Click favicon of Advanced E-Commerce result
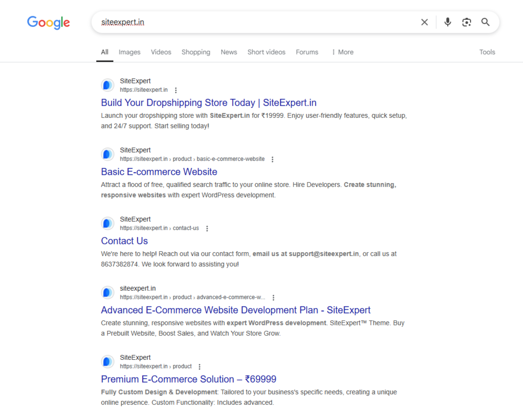The height and width of the screenshot is (420, 523). [108, 292]
